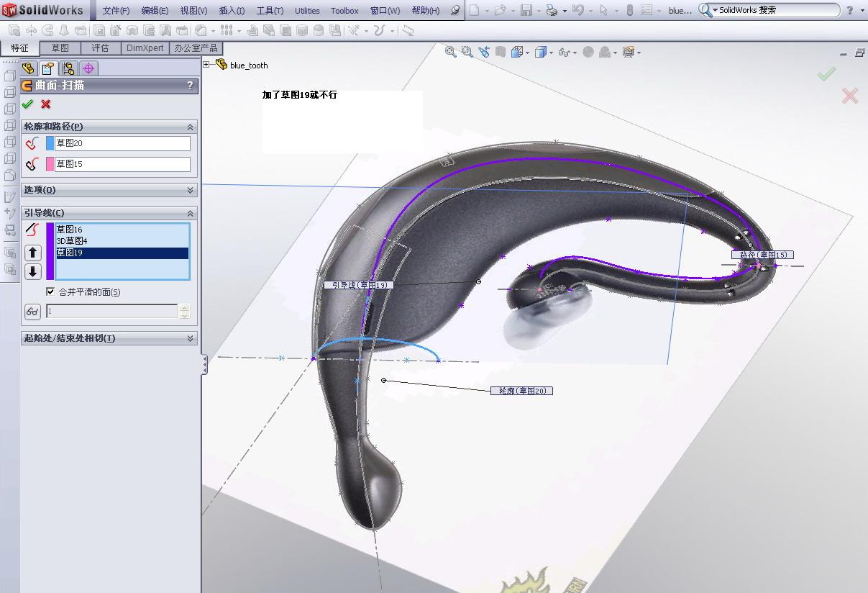Click the Options list icon in top toolbar
This screenshot has width=868, height=593.
click(647, 11)
